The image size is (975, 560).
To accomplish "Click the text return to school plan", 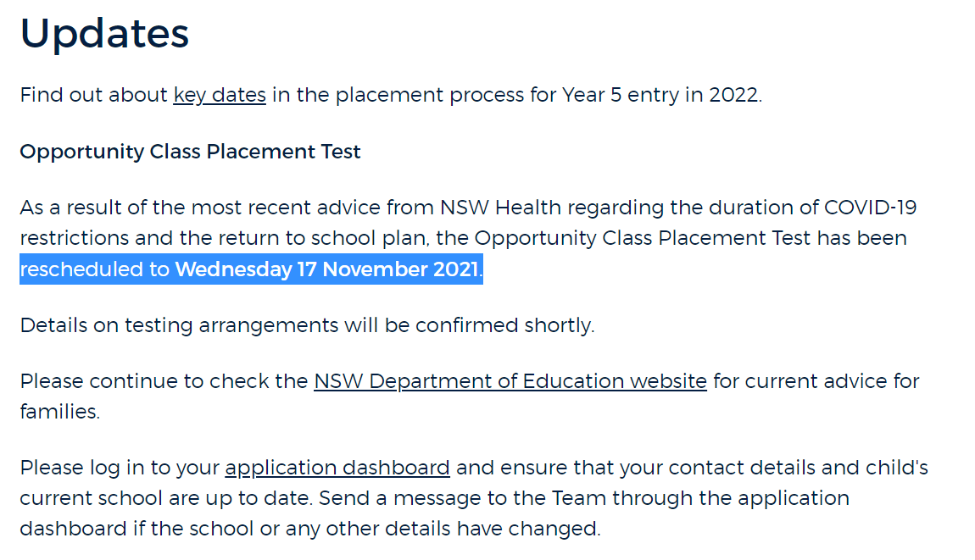I will pos(320,238).
